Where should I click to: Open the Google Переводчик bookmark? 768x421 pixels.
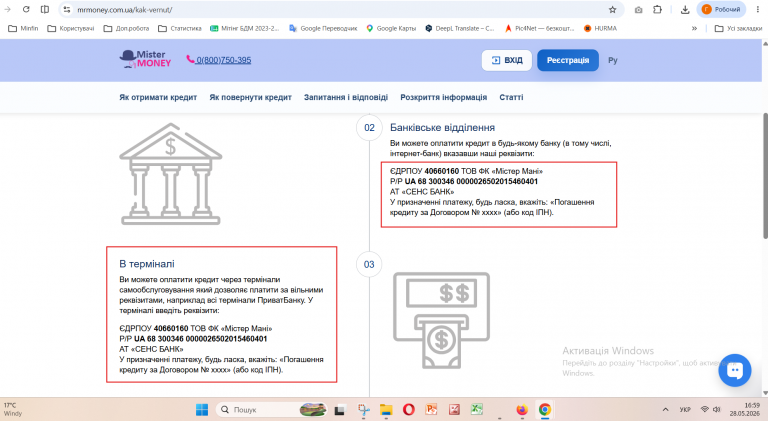coord(323,28)
